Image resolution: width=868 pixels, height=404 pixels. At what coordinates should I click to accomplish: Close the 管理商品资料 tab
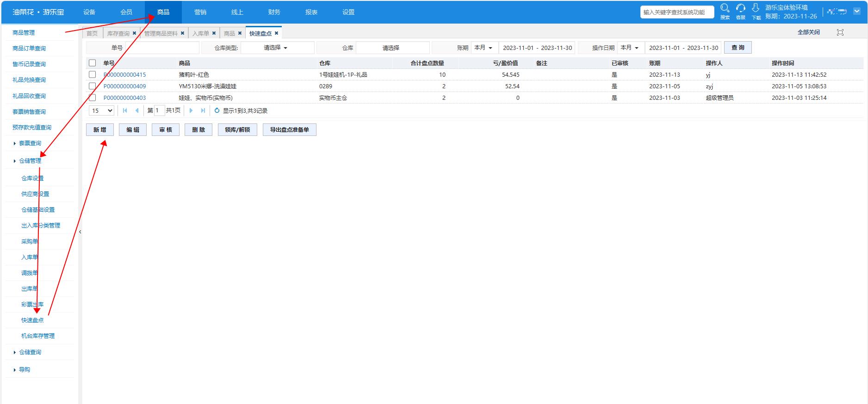pyautogui.click(x=182, y=33)
